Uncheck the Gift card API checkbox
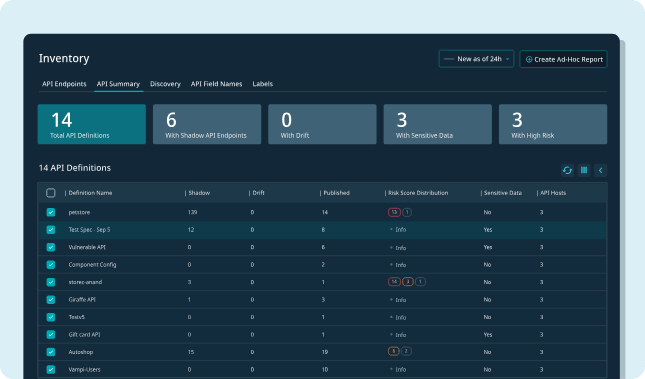 pos(51,335)
